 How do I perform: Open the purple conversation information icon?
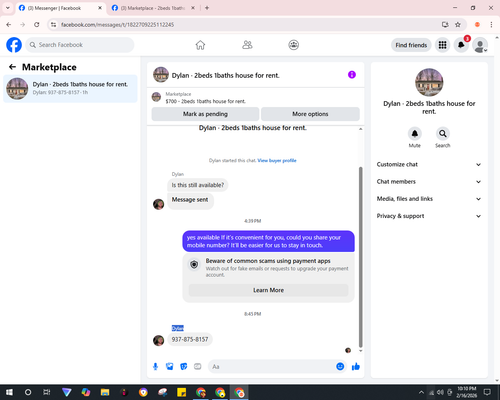point(352,75)
